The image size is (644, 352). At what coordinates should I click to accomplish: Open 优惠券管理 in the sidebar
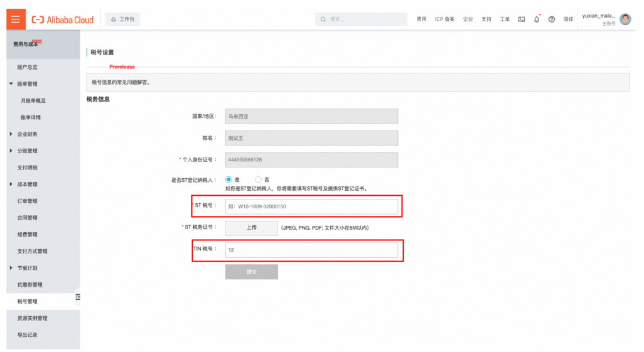point(30,285)
